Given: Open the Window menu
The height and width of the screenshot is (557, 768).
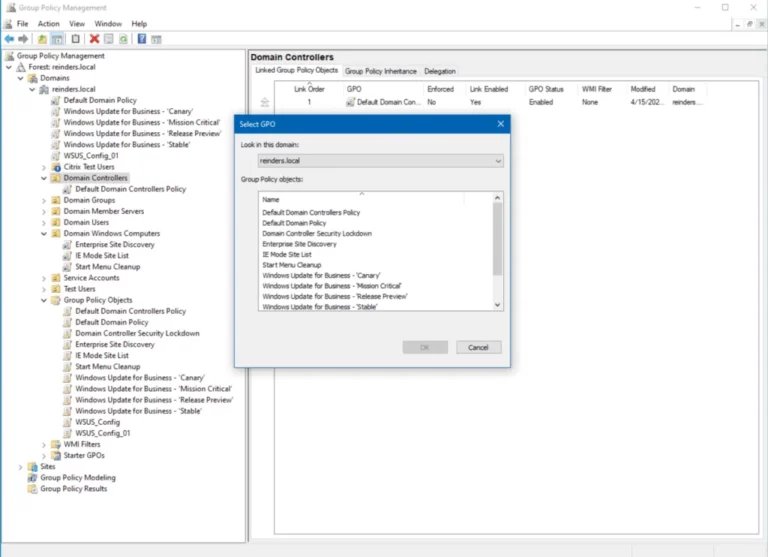Looking at the screenshot, I should [x=108, y=24].
